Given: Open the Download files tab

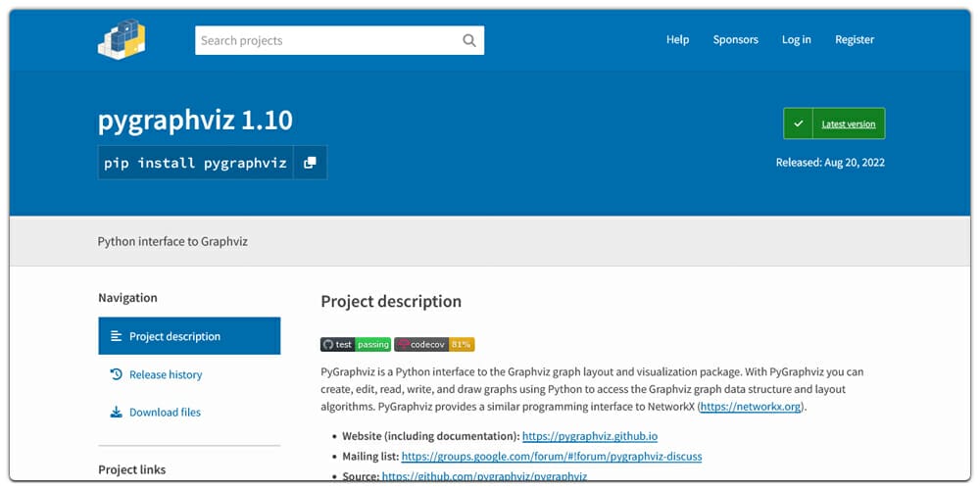Looking at the screenshot, I should click(165, 413).
